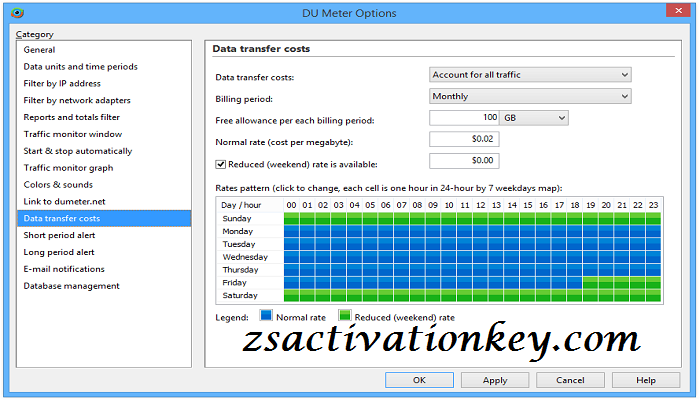The image size is (700, 400).
Task: Click the Day / hour header cell
Action: [x=241, y=205]
